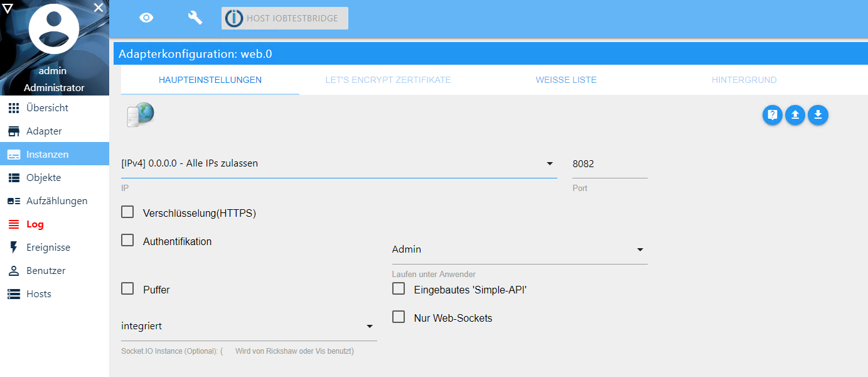The height and width of the screenshot is (377, 868).
Task: Open Ereignisse in the sidebar
Action: click(x=55, y=248)
